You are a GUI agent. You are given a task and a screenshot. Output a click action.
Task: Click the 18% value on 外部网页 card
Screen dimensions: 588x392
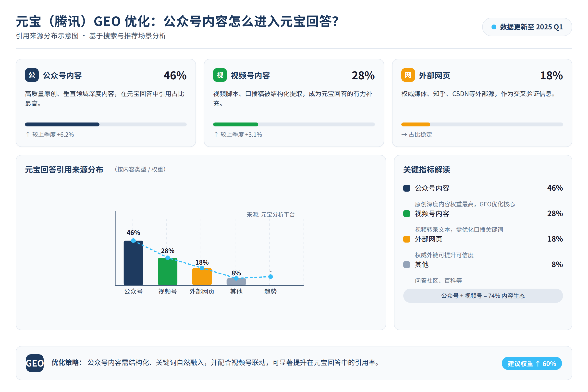point(551,75)
